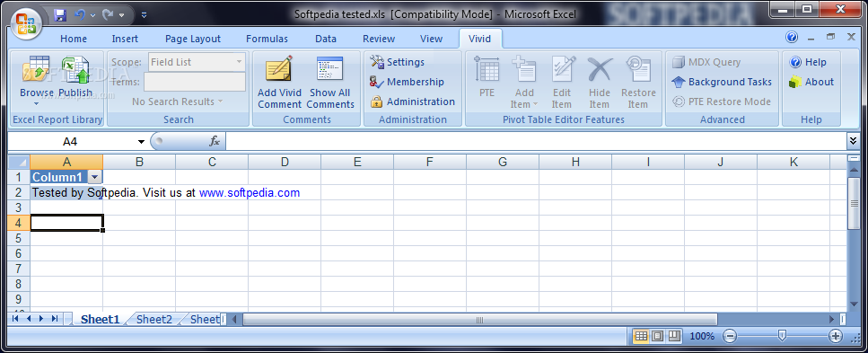This screenshot has width=868, height=353.
Task: Open the MDX Query tool
Action: point(706,62)
